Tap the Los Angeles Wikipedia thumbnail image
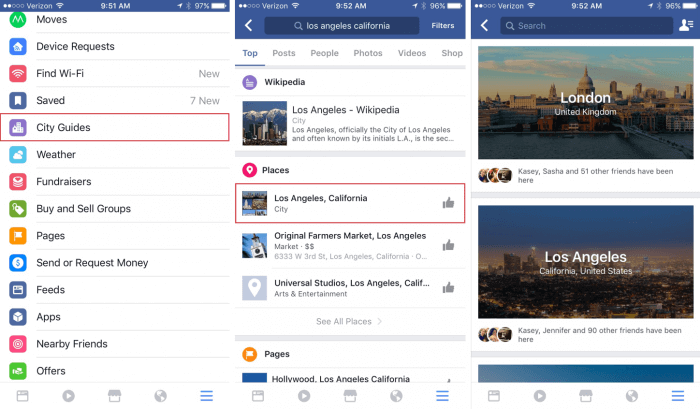 click(265, 123)
